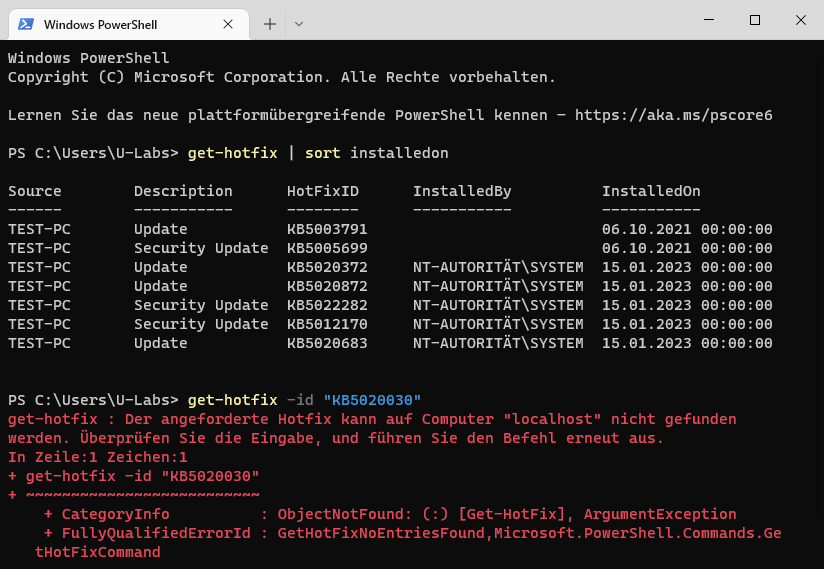Click hotfix ID KB5020683
Screen dimensions: 824x569
tap(327, 343)
